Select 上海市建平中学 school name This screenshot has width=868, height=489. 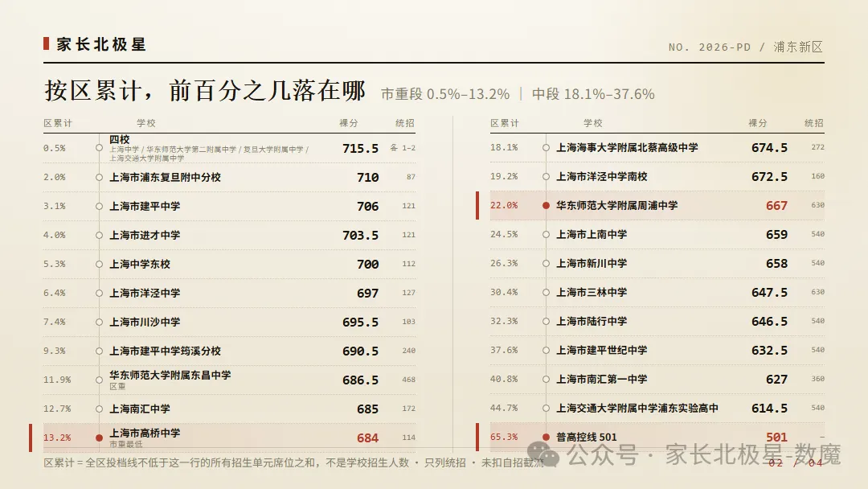click(145, 206)
